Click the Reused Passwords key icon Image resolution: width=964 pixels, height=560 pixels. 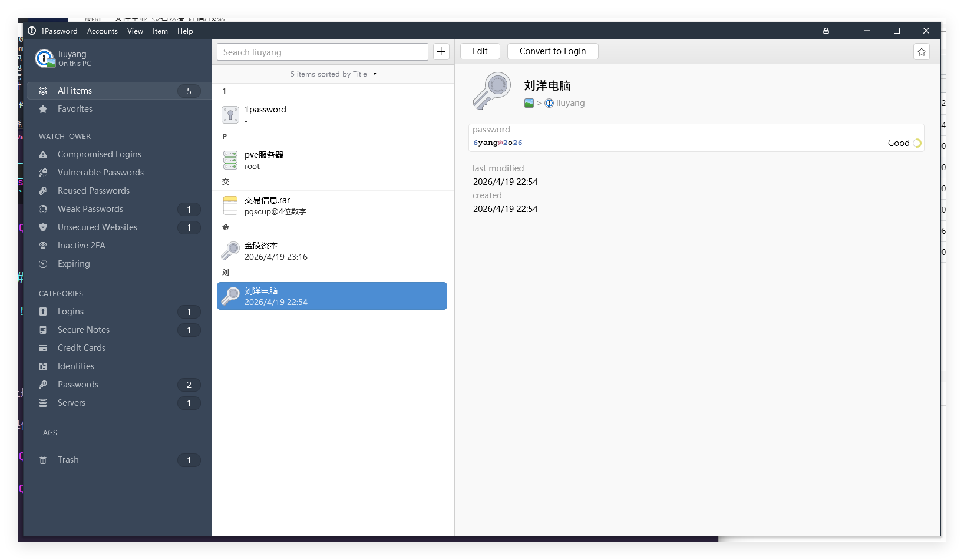coord(43,191)
